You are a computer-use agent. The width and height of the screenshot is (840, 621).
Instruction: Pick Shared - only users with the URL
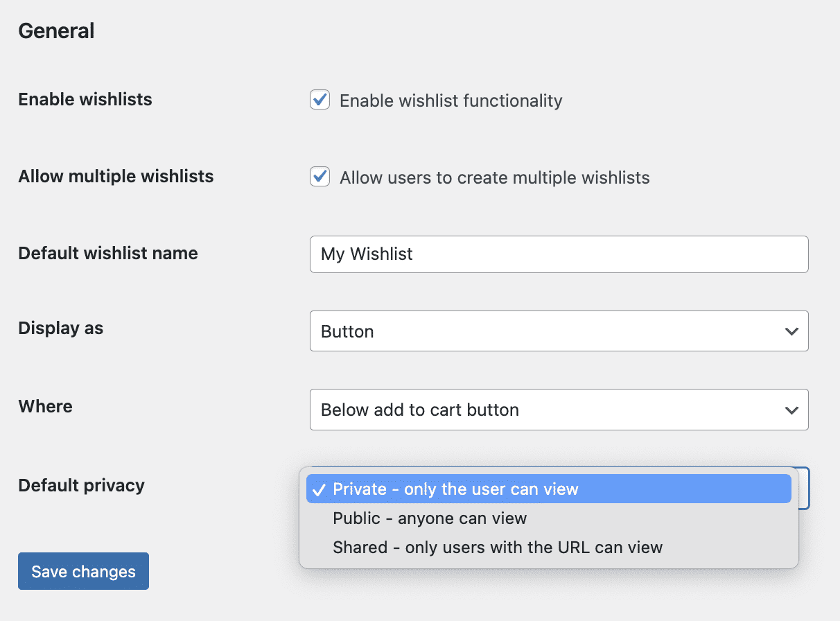point(548,548)
